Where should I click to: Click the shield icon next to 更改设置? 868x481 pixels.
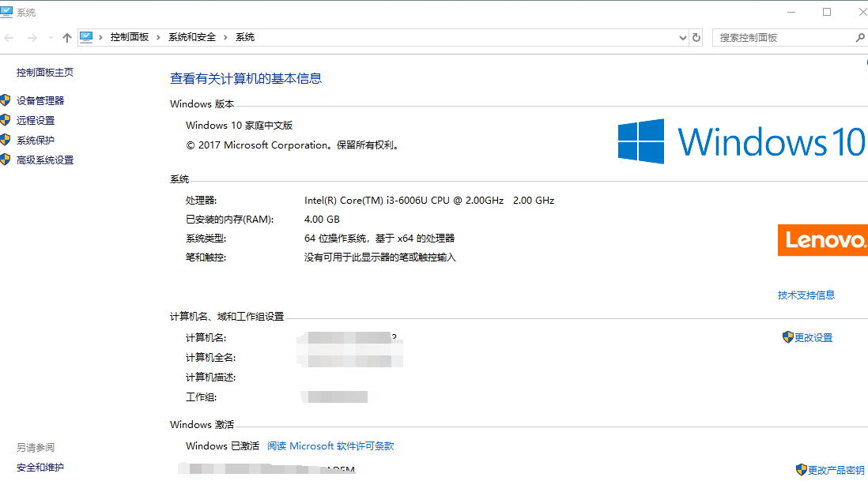click(787, 337)
